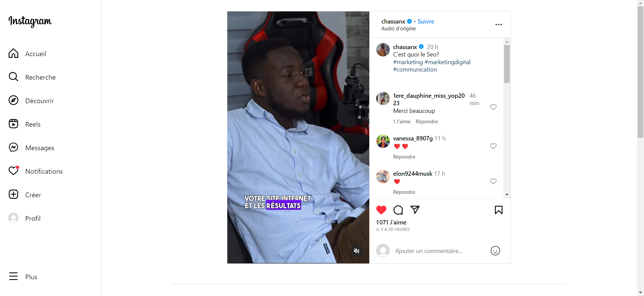
Task: Open Messages in the sidebar
Action: [40, 148]
